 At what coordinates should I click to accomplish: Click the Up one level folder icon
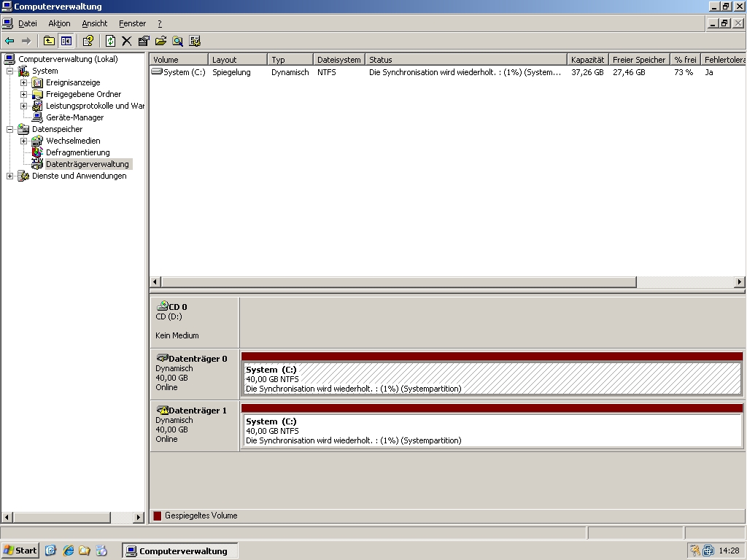48,41
